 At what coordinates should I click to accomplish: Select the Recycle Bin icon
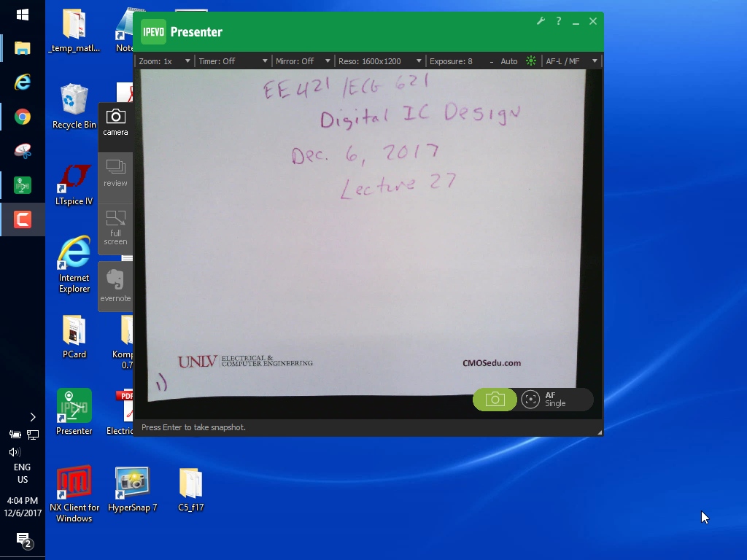[x=74, y=106]
